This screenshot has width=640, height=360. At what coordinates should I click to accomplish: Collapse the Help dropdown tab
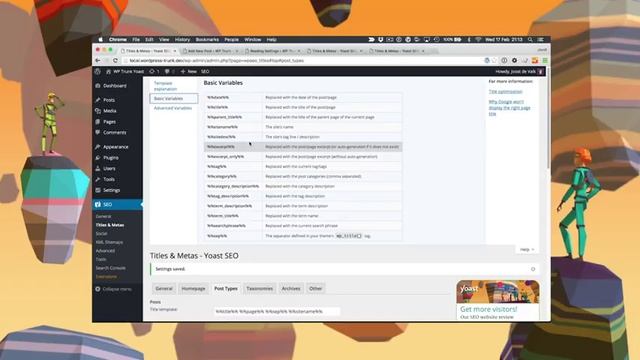pos(527,249)
